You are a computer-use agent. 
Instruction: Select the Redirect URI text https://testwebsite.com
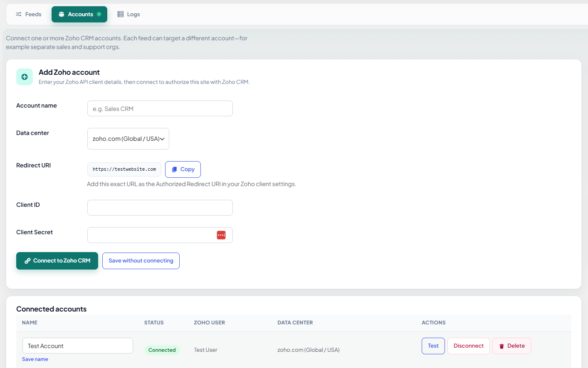point(124,169)
